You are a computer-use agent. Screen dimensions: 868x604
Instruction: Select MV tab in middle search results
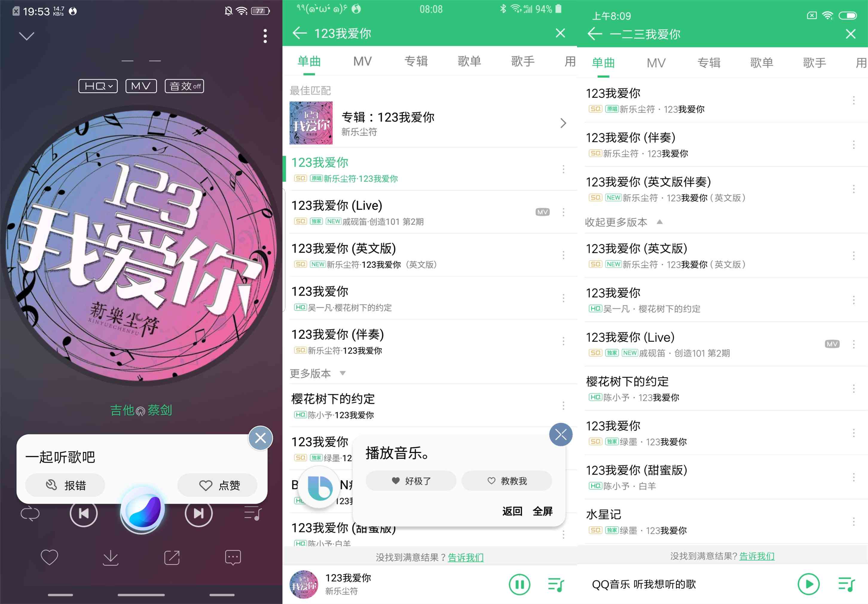click(361, 63)
